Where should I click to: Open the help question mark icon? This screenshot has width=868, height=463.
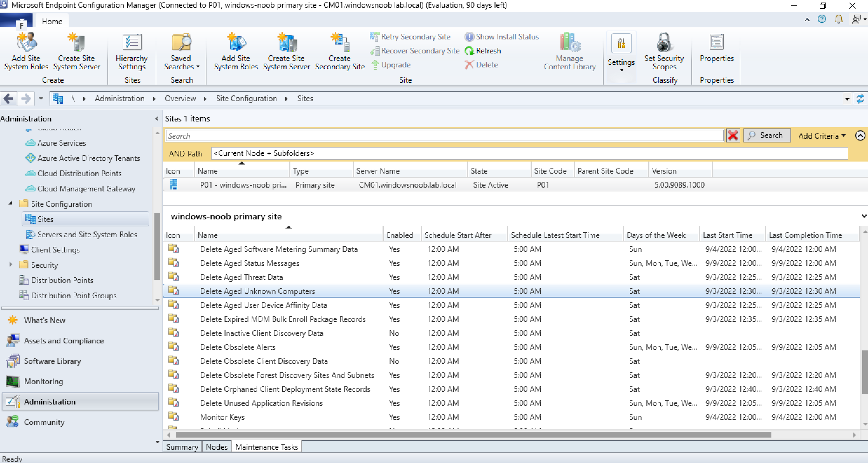pyautogui.click(x=822, y=19)
